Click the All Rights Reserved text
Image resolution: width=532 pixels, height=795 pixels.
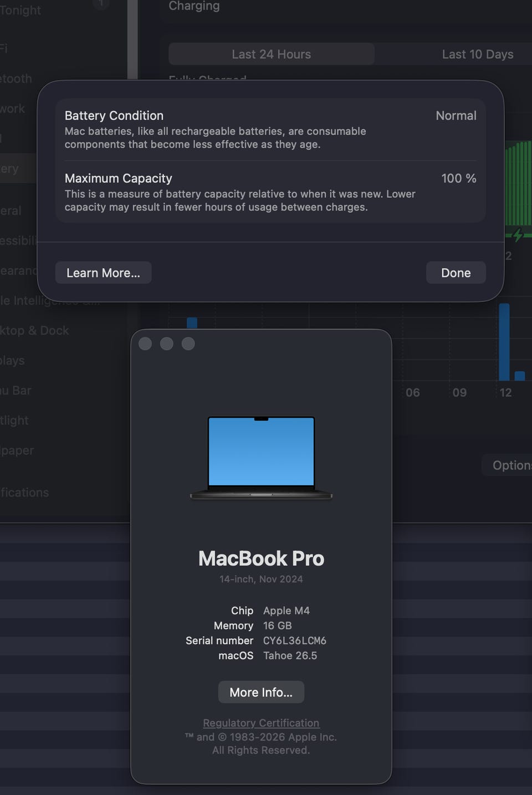point(261,750)
